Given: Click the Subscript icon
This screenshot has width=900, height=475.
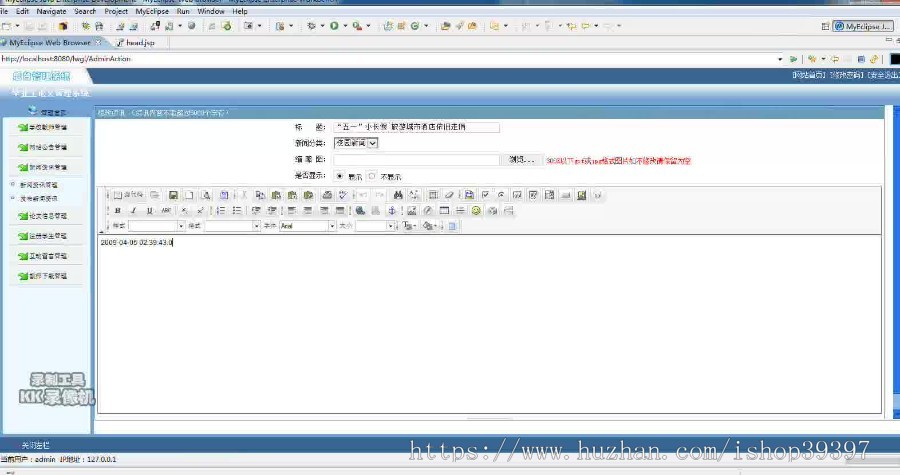Looking at the screenshot, I should (x=184, y=211).
